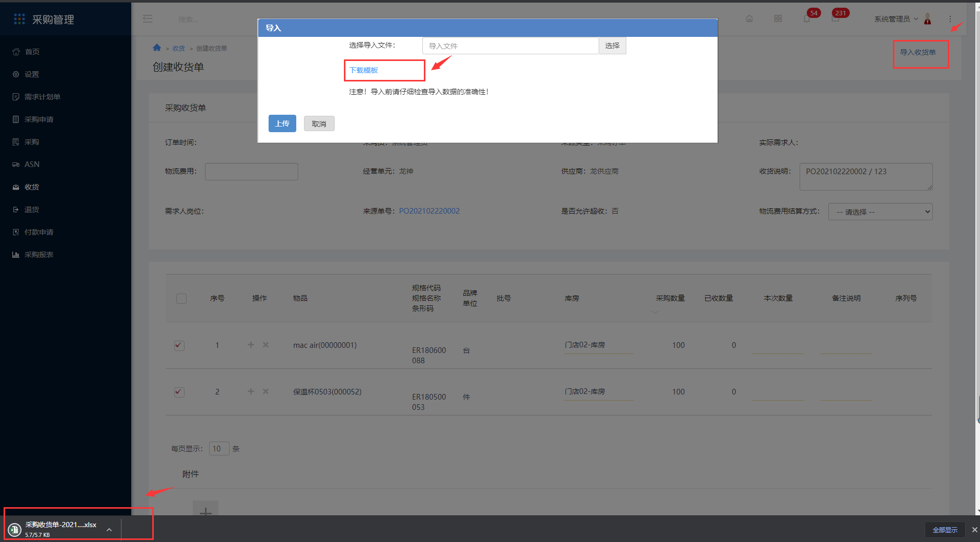Add a row after 保温杯0503 item
The height and width of the screenshot is (542, 980).
pos(251,391)
